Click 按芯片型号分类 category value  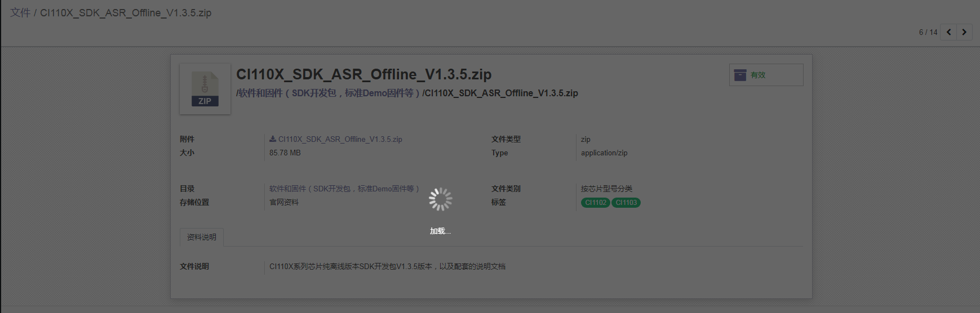(607, 189)
